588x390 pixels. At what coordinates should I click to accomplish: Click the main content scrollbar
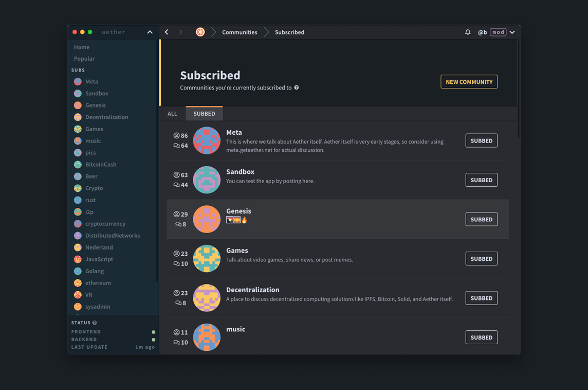click(518, 89)
